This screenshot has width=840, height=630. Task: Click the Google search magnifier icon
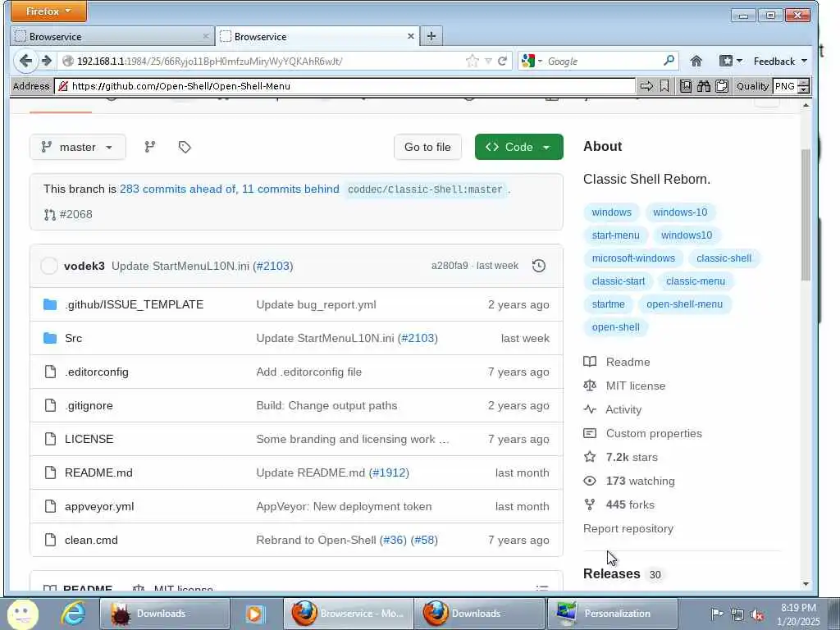click(x=669, y=61)
